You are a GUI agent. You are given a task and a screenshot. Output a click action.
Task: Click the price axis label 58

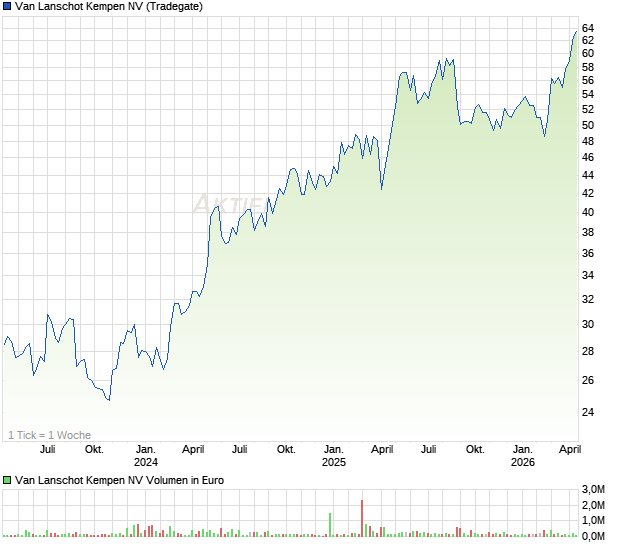588,68
